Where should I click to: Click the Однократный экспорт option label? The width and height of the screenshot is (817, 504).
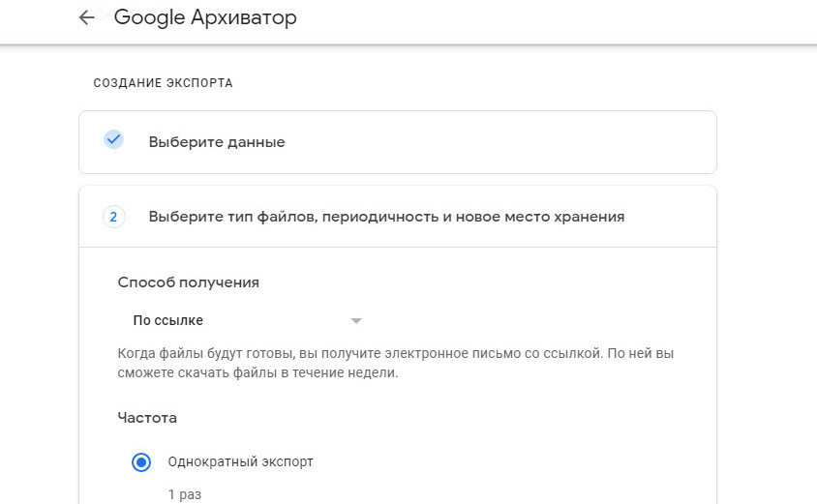(x=240, y=461)
